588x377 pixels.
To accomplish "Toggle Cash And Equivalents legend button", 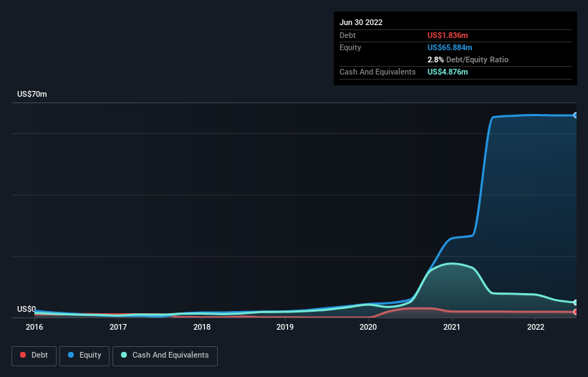I will (x=165, y=355).
